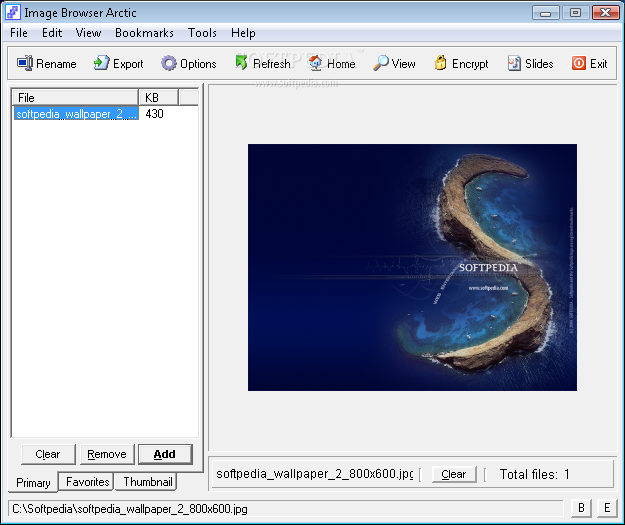Screen dimensions: 625x525
Task: Click the Softpedia wallpaper preview image
Action: click(x=412, y=267)
